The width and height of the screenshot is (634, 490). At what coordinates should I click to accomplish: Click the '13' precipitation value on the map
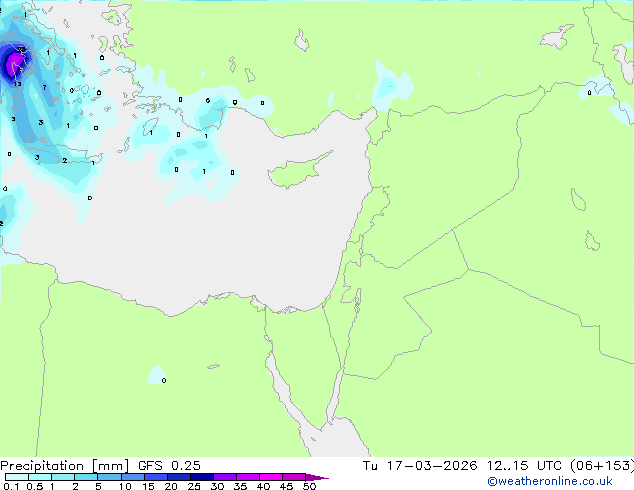point(17,84)
